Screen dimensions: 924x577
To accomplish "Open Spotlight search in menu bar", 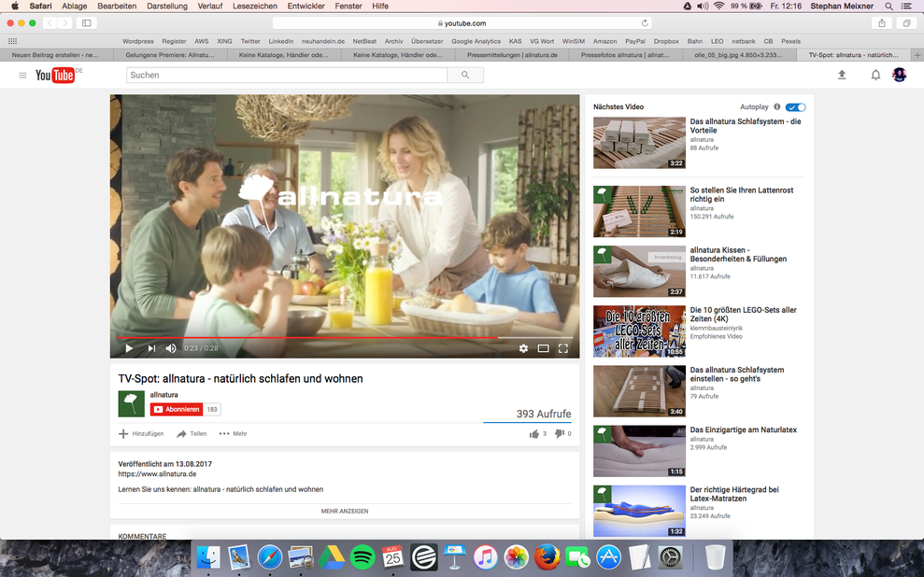I will [x=888, y=6].
